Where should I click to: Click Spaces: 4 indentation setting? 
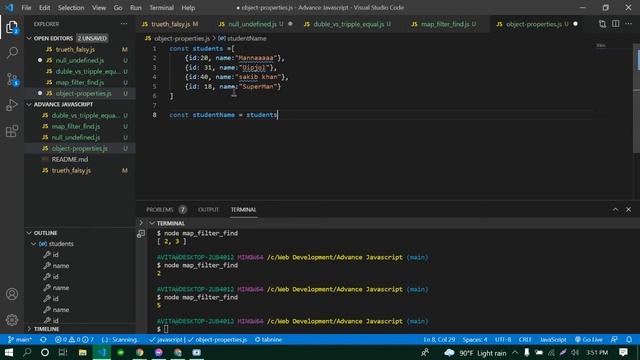(x=475, y=340)
